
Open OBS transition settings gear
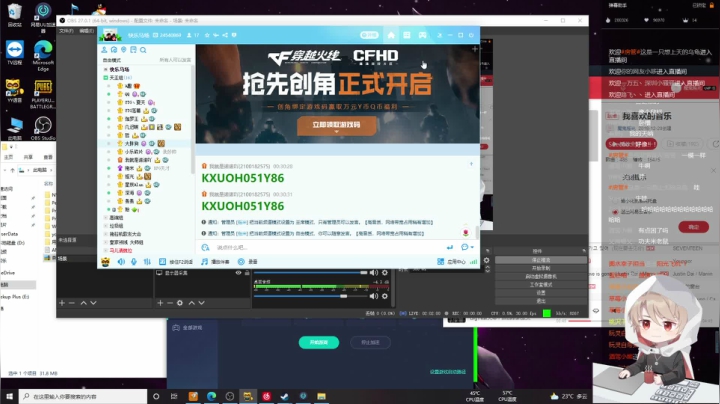tap(486, 260)
